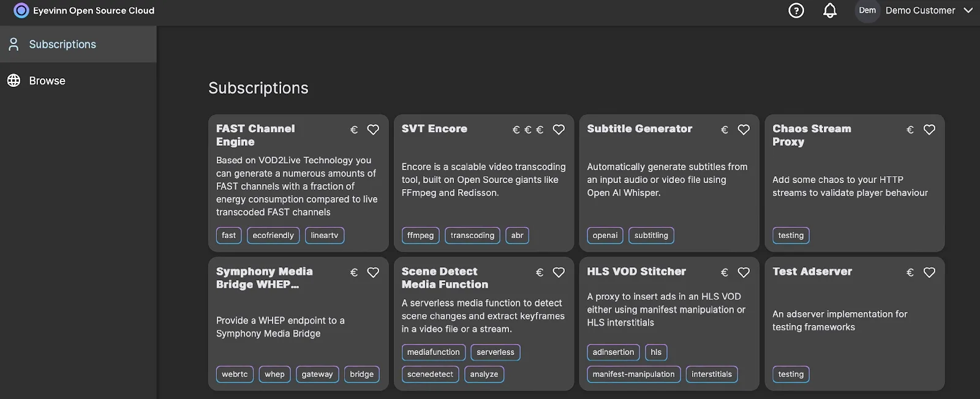Select the openai tag
The width and height of the screenshot is (980, 399).
[x=605, y=236]
